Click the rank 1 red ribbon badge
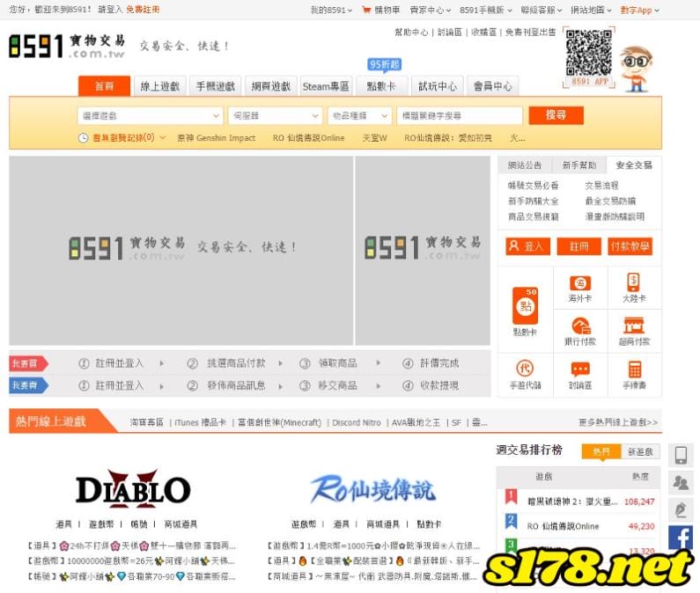Viewport: 700px width, 593px height. tap(512, 496)
